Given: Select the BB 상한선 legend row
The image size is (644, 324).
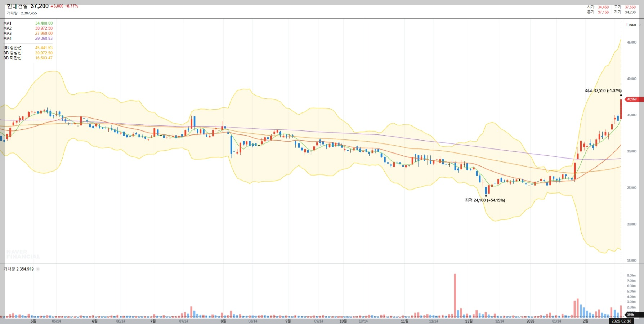Looking at the screenshot, I should (x=28, y=48).
